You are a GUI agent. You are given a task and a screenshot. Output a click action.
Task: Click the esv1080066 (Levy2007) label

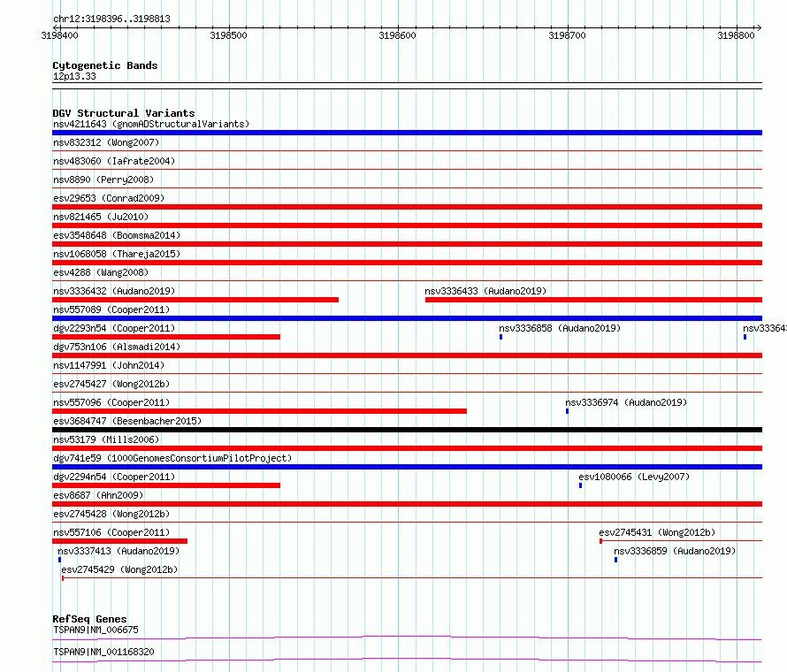point(634,477)
